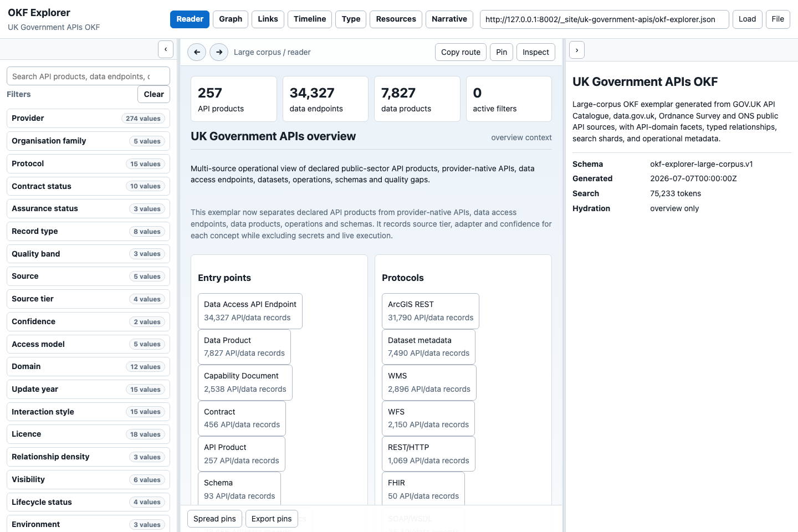The height and width of the screenshot is (532, 798).
Task: Select the ArcGIS REST protocol
Action: (431, 311)
